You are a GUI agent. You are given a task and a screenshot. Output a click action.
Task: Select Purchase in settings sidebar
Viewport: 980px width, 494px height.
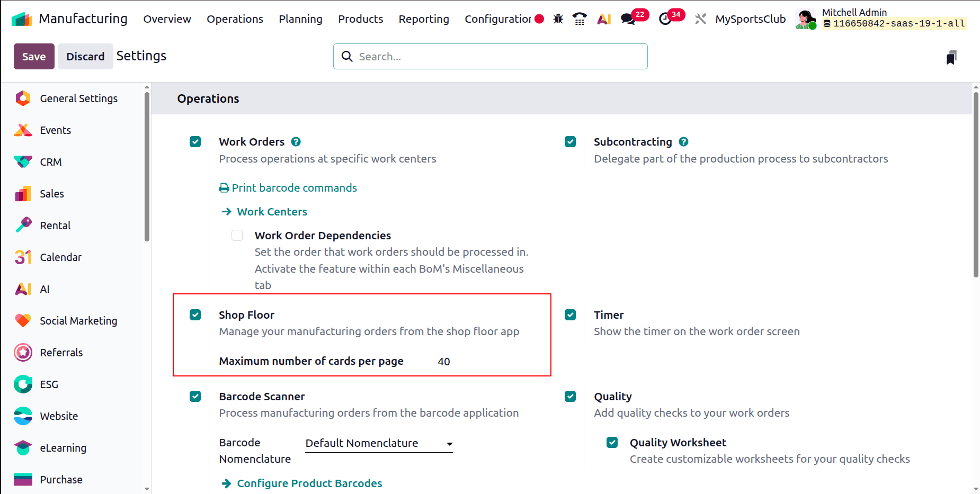73,480
